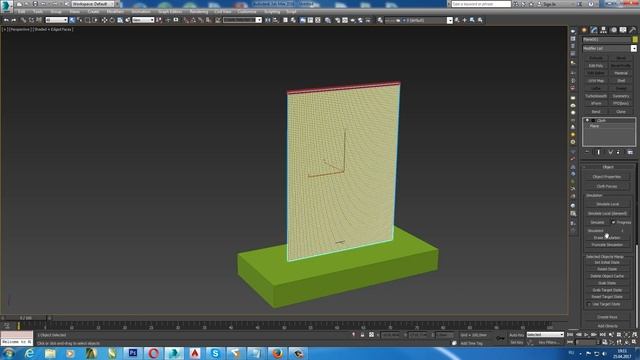Toggle Auto Key animation mode
Viewport: 640px width, 360px height.
[x=516, y=335]
